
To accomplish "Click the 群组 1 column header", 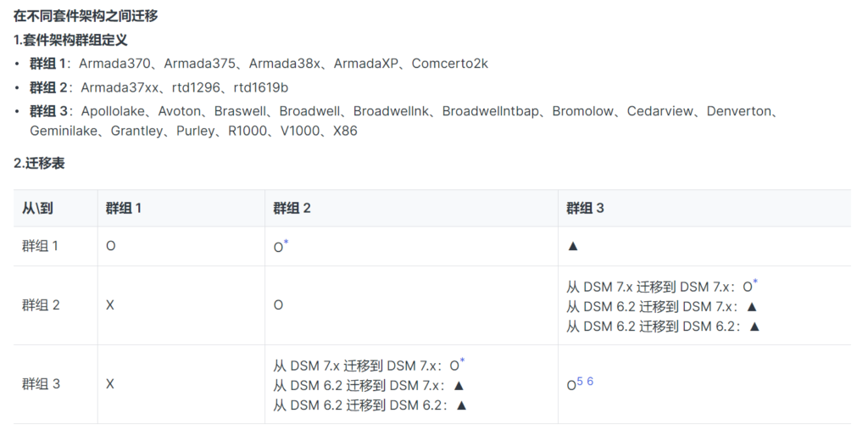I will tap(124, 208).
